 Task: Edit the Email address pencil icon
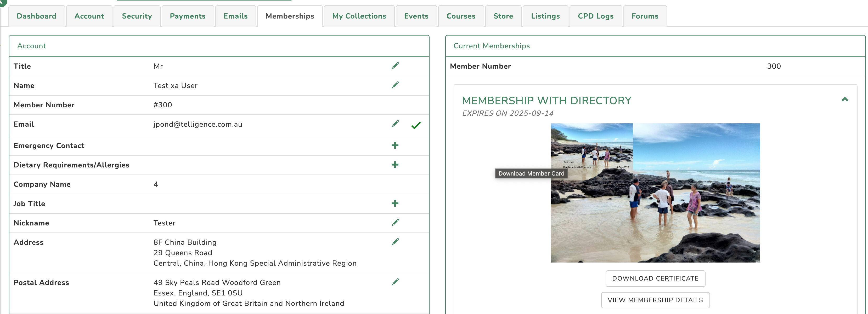click(x=395, y=124)
